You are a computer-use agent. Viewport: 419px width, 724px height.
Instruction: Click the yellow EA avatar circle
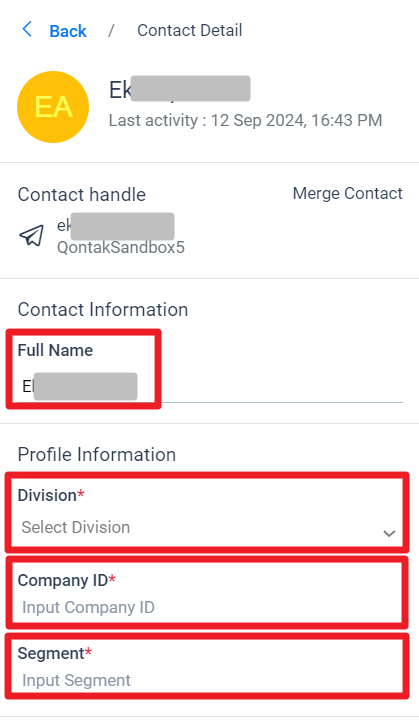coord(53,107)
